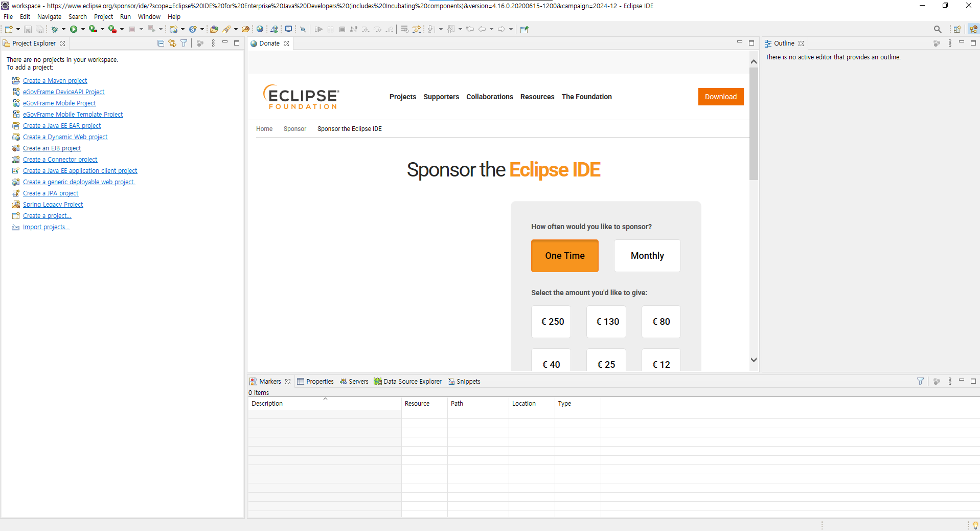This screenshot has width=980, height=531.
Task: Select the € 250 donation amount
Action: pos(551,322)
